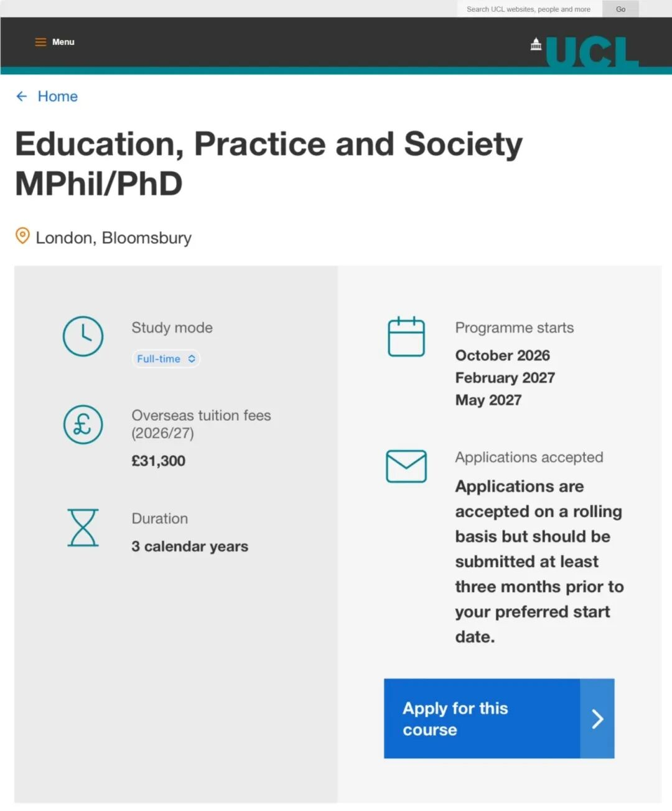Go to the Home breadcrumb link
Image resolution: width=672 pixels, height=811 pixels.
coord(58,96)
